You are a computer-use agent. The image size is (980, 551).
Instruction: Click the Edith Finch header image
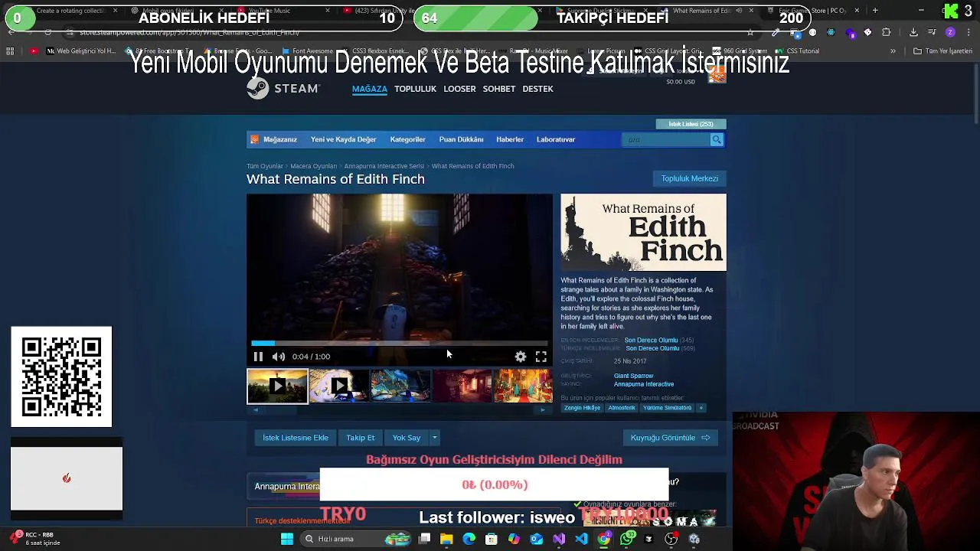click(643, 232)
